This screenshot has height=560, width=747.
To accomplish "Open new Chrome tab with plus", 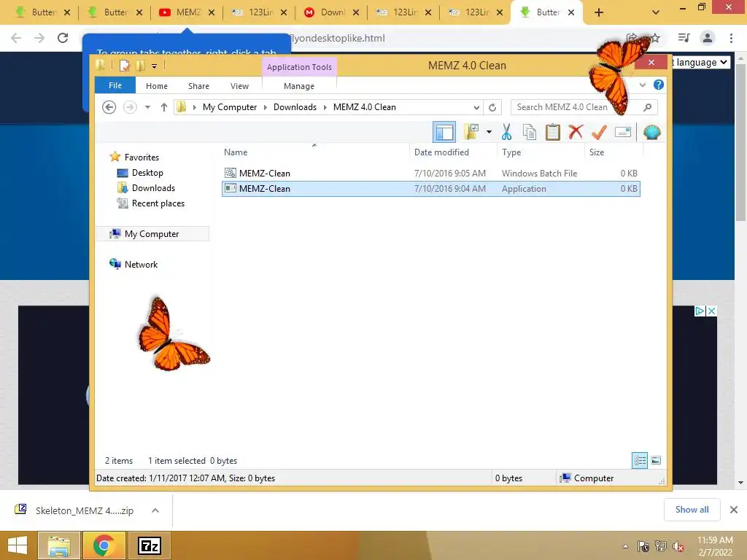I will tap(599, 13).
